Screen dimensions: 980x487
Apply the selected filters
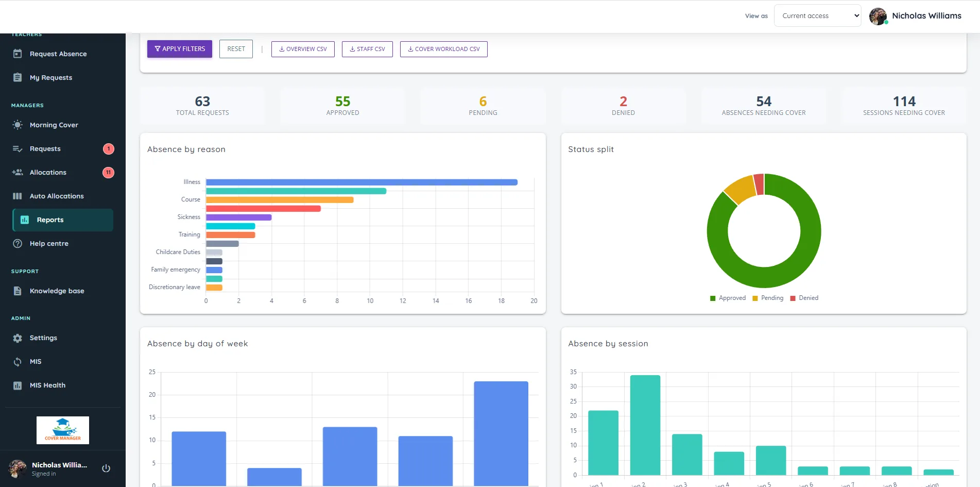180,49
